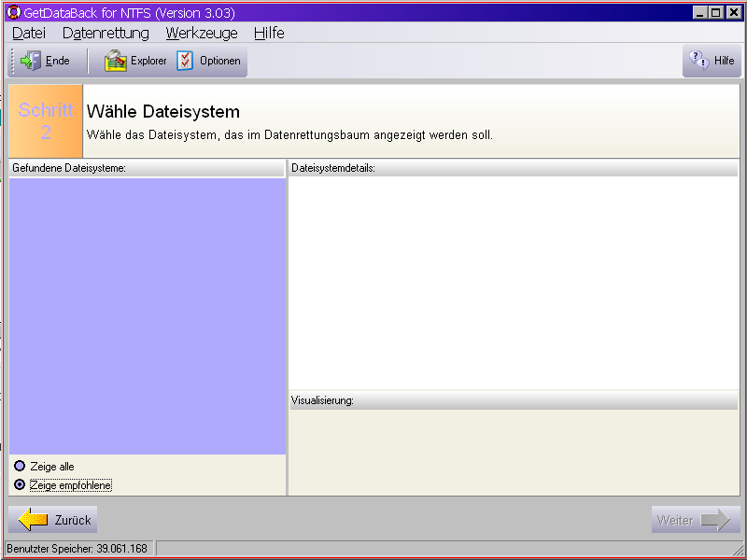Click the Weiter next button
The width and height of the screenshot is (747, 560).
[x=696, y=520]
